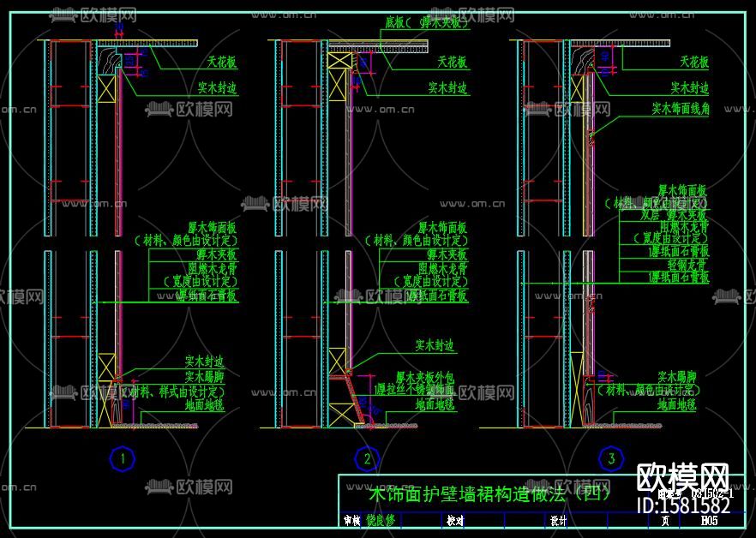
Task: Select the 1厚拉丝不锈钢饰面 label in detail 2
Action: click(x=415, y=390)
